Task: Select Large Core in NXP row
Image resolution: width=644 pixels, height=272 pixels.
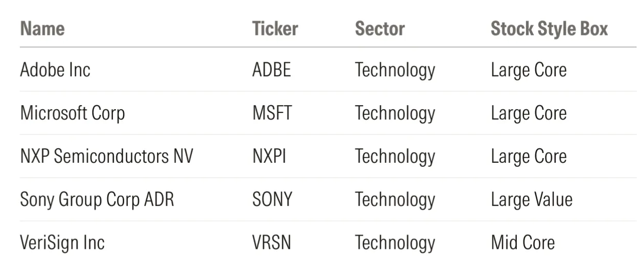Action: [x=529, y=156]
